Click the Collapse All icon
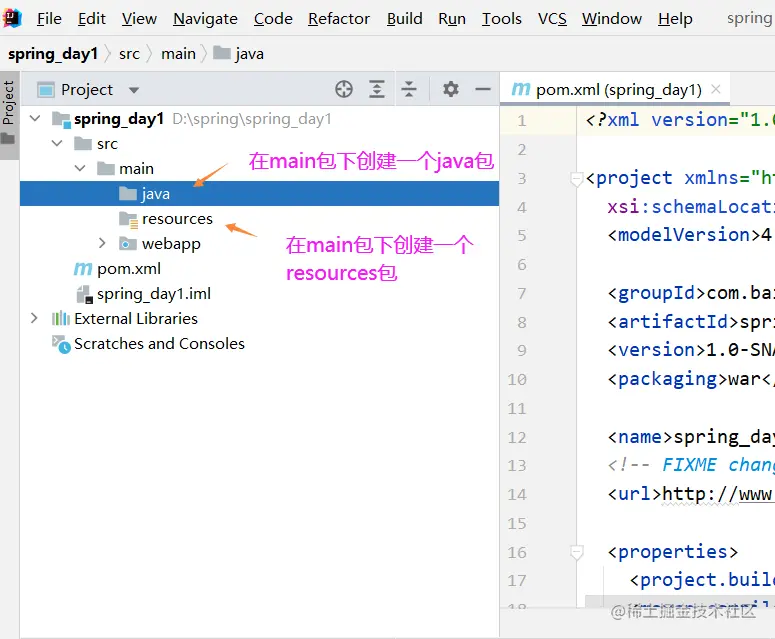The height and width of the screenshot is (639, 775). pyautogui.click(x=409, y=89)
